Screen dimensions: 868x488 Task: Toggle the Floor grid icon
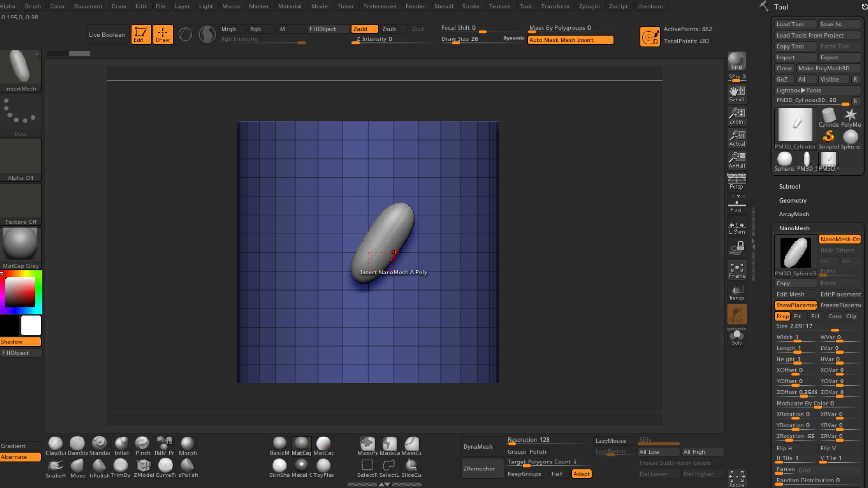point(736,204)
